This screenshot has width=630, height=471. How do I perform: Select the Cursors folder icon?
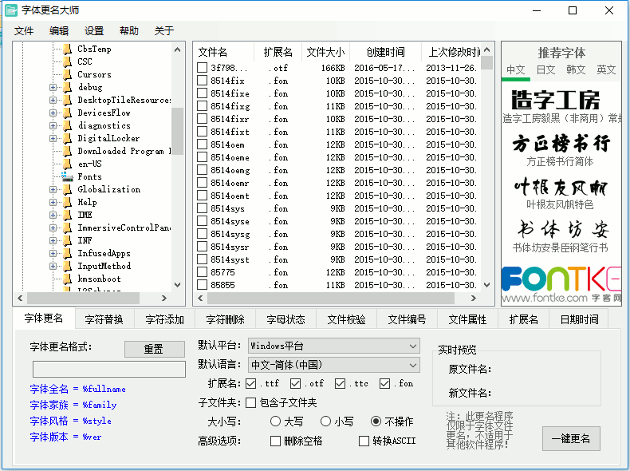tap(68, 75)
